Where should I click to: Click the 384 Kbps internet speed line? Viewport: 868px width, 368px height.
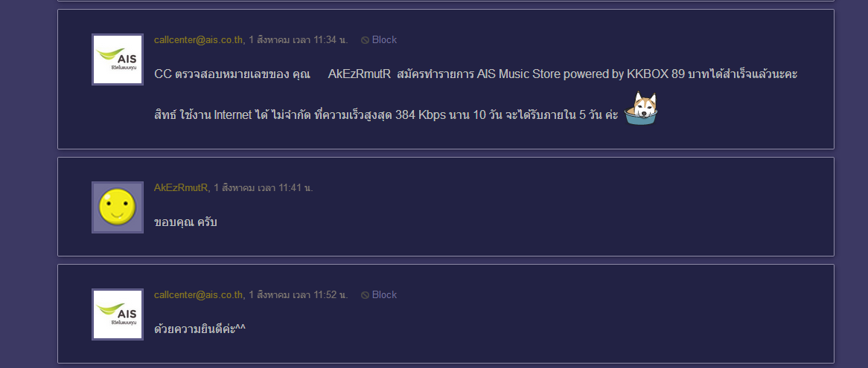386,115
